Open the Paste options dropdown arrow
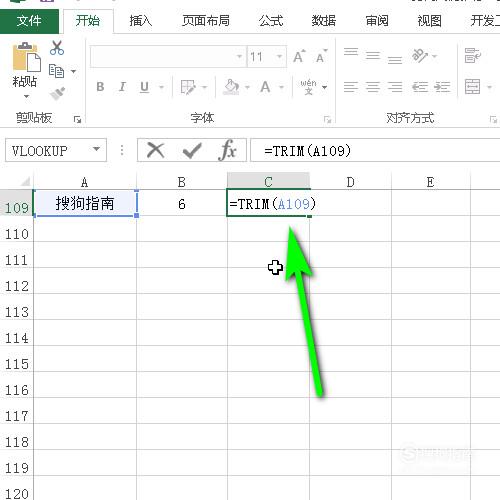The image size is (500, 500). [x=26, y=97]
